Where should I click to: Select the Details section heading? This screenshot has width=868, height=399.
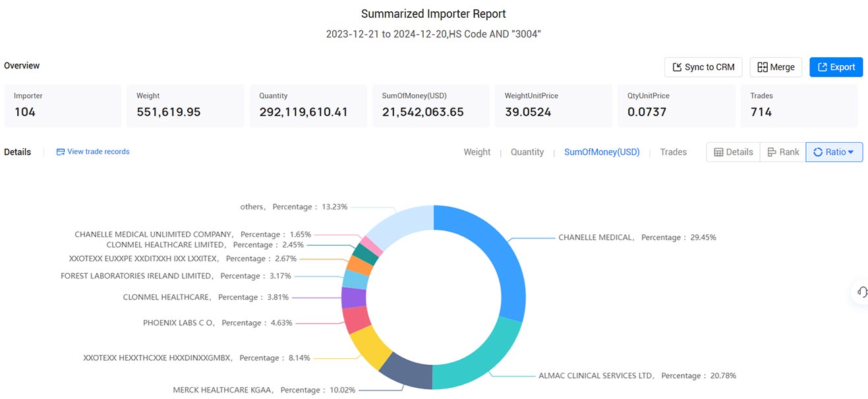click(x=18, y=151)
